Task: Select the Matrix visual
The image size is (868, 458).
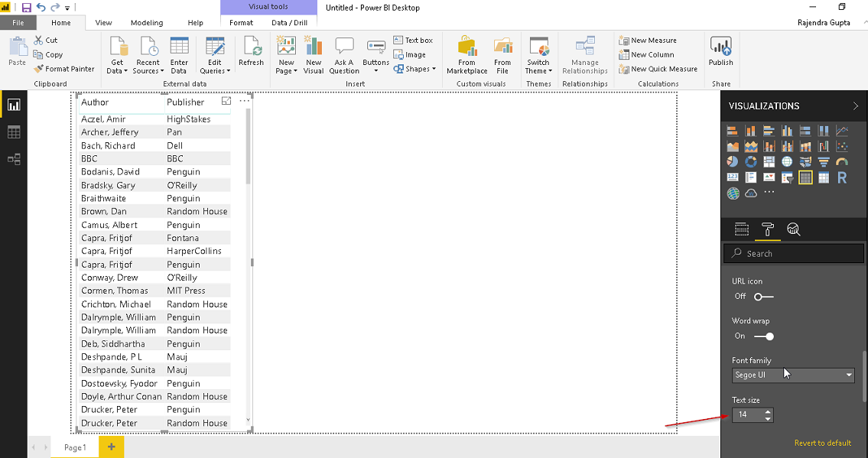Action: pos(824,177)
